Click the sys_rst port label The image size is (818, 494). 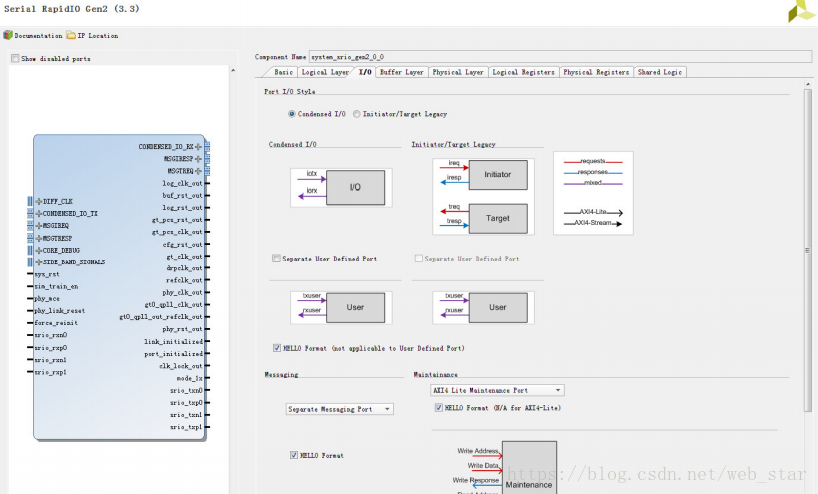click(47, 274)
